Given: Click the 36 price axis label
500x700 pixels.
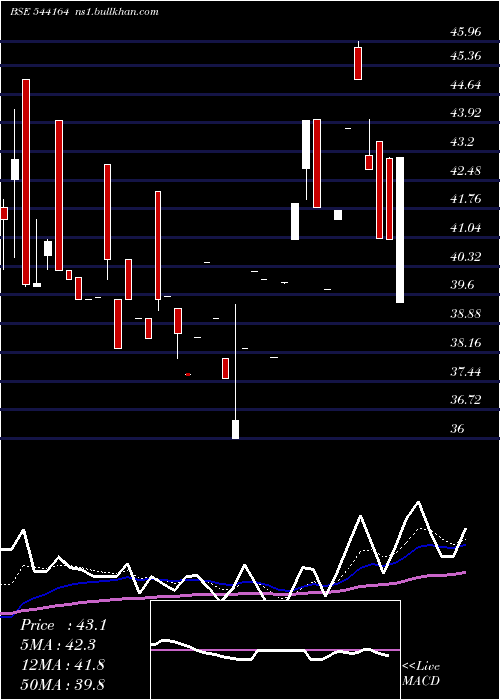Looking at the screenshot, I should tap(458, 429).
